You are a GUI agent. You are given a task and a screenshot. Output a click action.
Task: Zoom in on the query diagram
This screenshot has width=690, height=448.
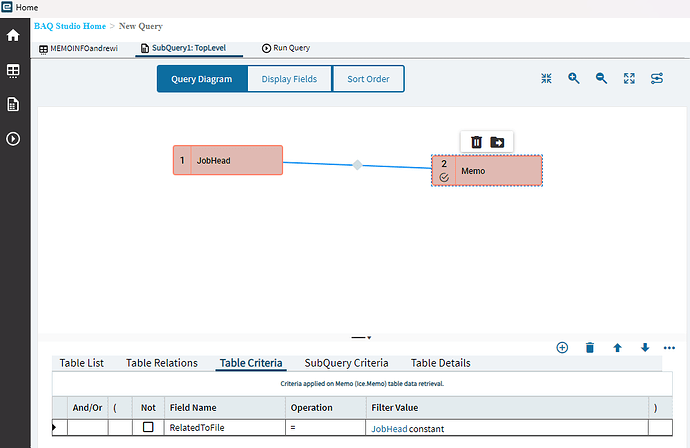click(573, 78)
